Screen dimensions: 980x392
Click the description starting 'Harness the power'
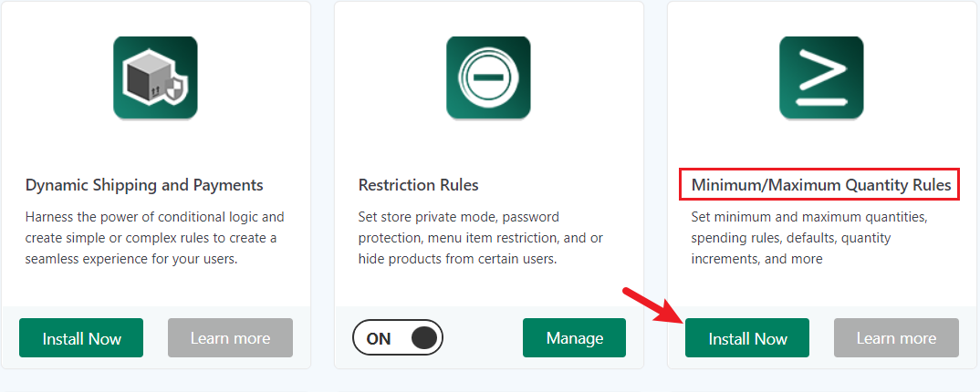tap(154, 238)
